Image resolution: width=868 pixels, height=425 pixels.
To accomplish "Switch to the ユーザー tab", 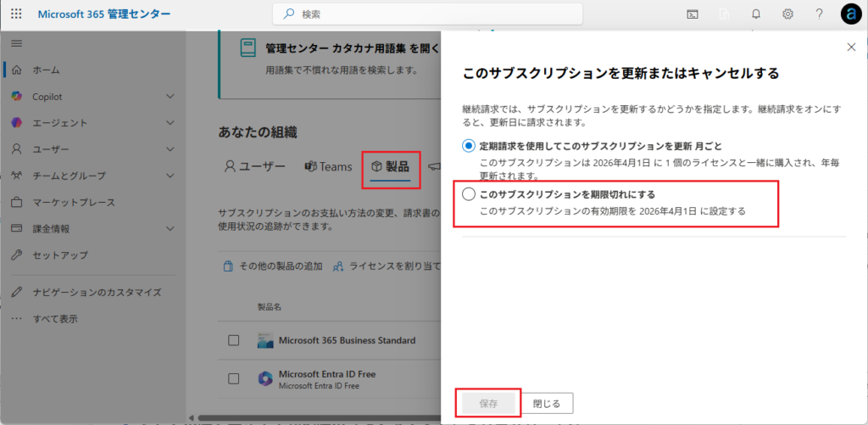I will 254,166.
